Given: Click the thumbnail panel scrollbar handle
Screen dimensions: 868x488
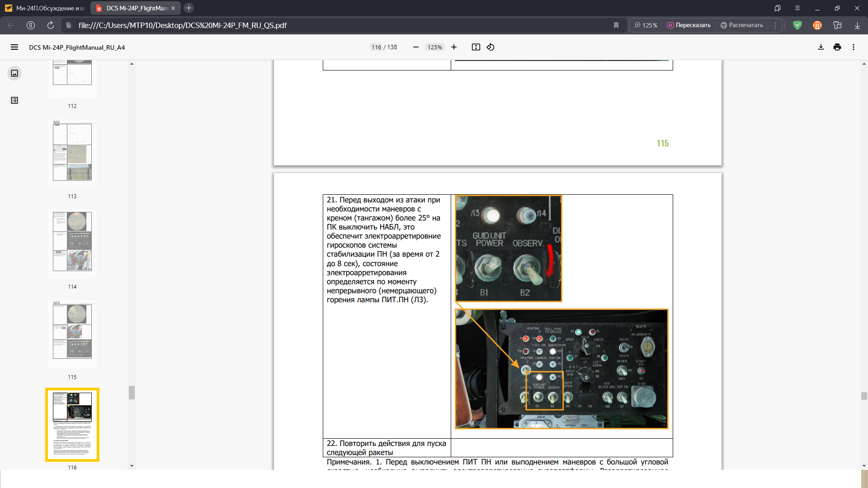Looking at the screenshot, I should click(132, 392).
